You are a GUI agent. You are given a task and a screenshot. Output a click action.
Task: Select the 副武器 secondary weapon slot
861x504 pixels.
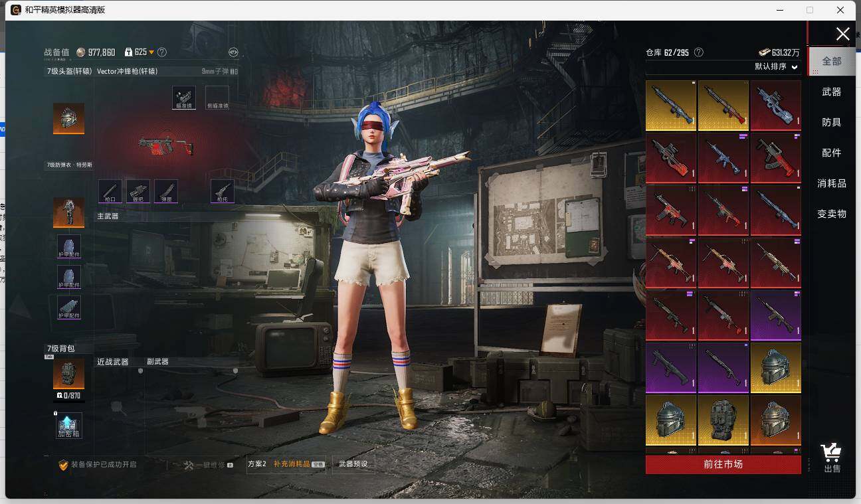(x=158, y=362)
